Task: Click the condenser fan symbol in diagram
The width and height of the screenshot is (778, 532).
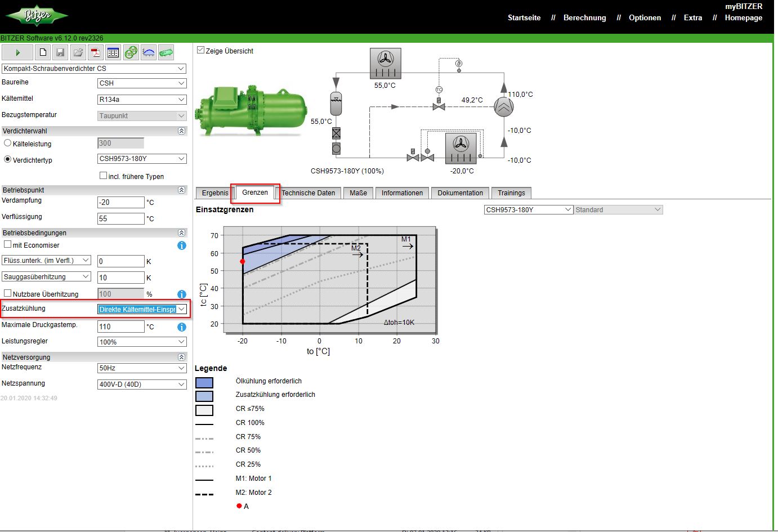Action: [x=386, y=63]
